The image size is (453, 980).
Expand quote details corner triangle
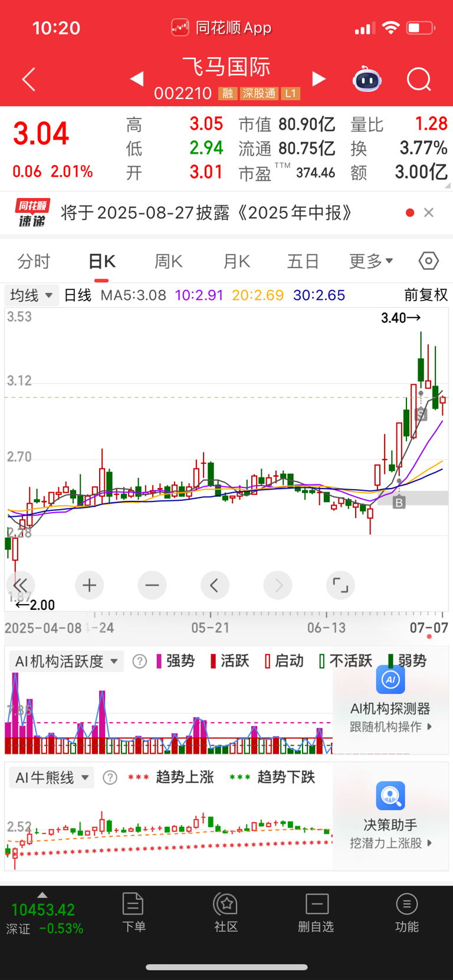click(448, 185)
